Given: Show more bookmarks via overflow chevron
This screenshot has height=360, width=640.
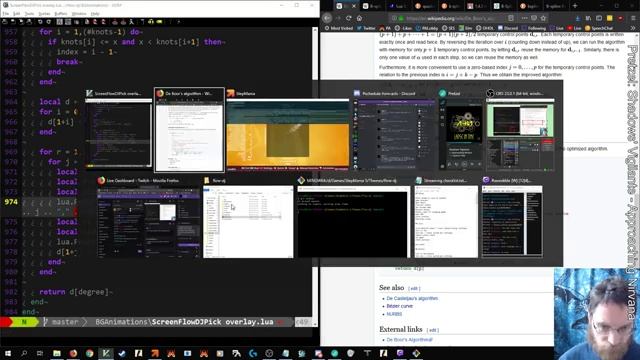Looking at the screenshot, I should 633,28.
